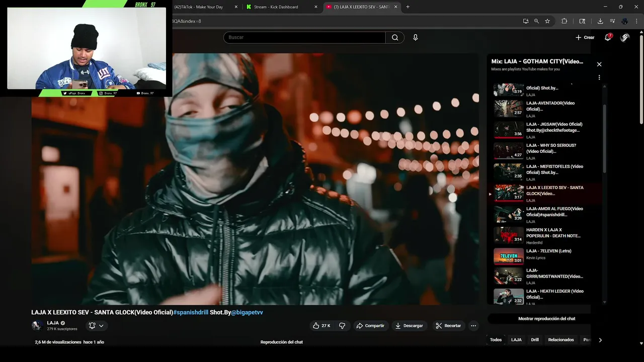This screenshot has width=644, height=362.
Task: Open browser downloads icon
Action: tap(600, 21)
